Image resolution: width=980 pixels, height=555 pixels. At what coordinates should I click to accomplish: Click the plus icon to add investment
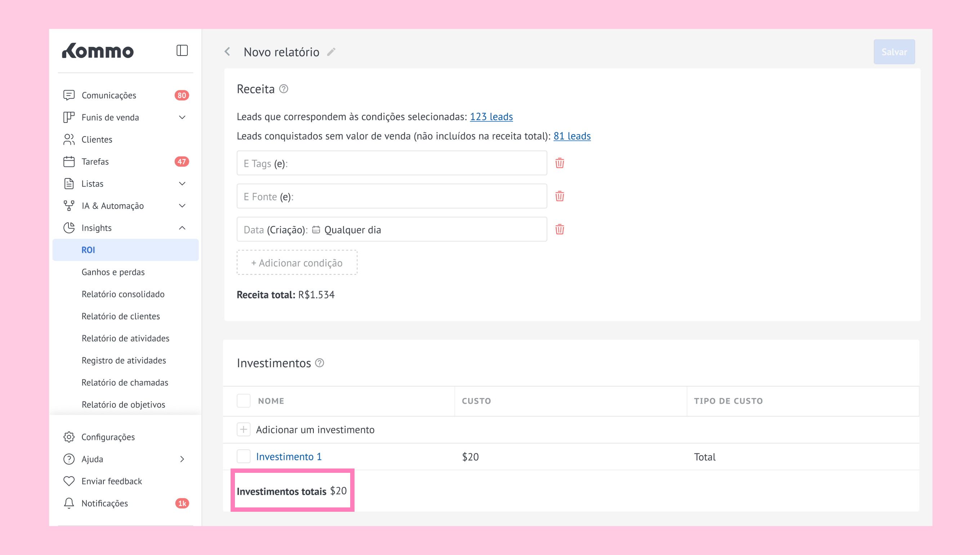pos(244,429)
